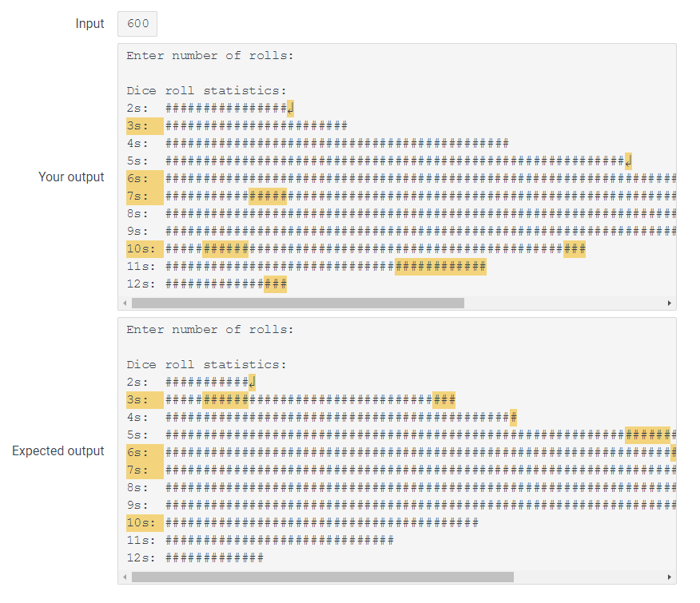700x603 pixels.
Task: Click the "Input" label
Action: tap(90, 24)
